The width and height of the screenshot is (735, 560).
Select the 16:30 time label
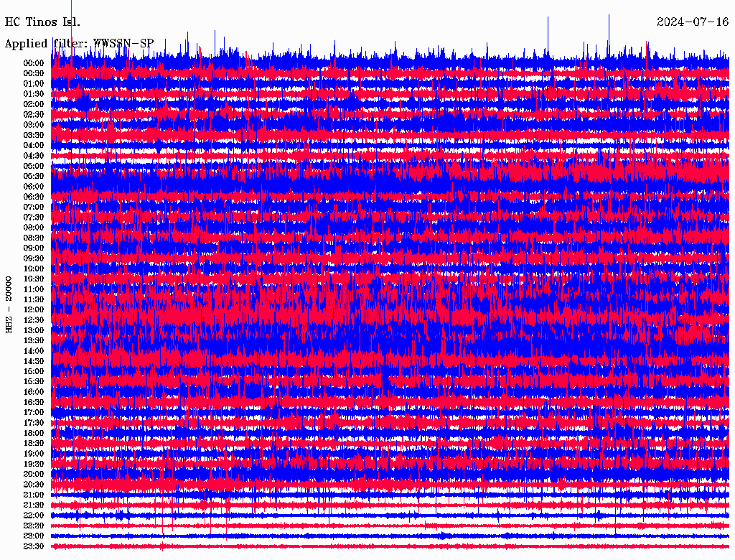tap(34, 403)
